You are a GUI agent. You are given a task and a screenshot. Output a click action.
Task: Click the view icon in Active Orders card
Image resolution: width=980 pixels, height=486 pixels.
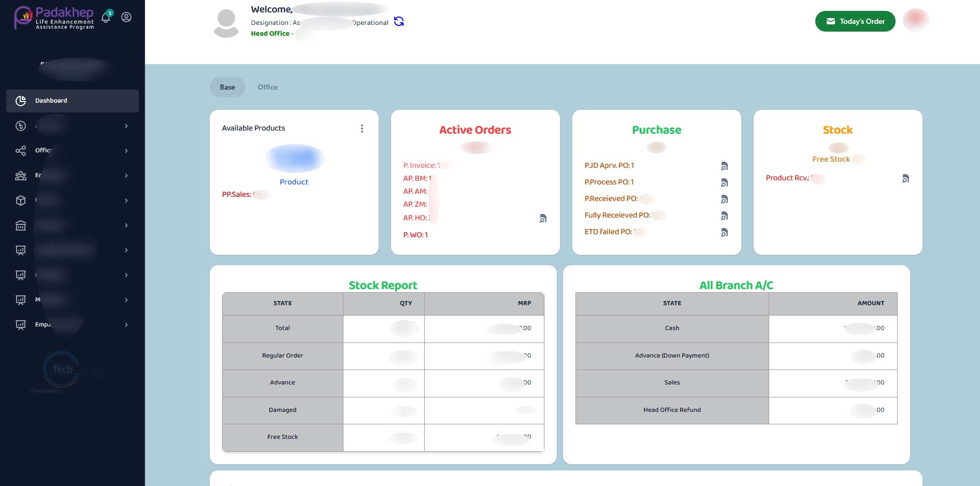[x=543, y=219]
